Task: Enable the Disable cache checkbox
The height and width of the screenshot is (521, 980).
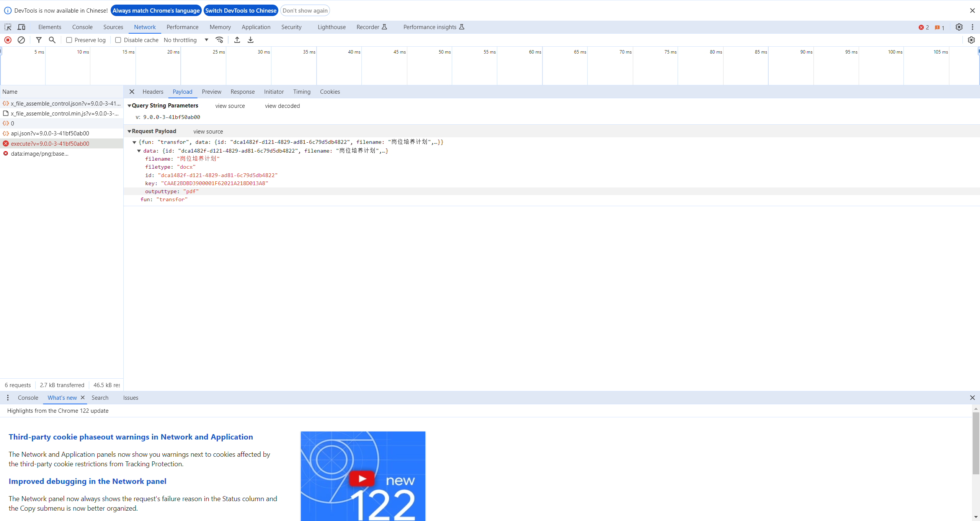Action: 118,40
